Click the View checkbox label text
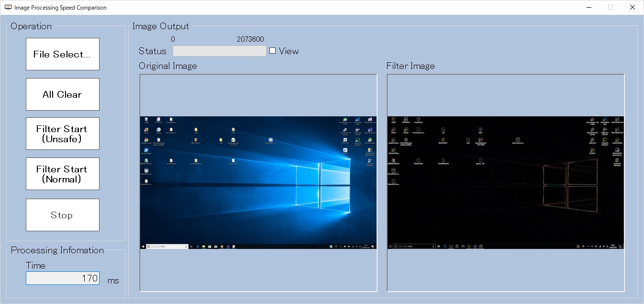Image resolution: width=644 pixels, height=304 pixels. [289, 51]
